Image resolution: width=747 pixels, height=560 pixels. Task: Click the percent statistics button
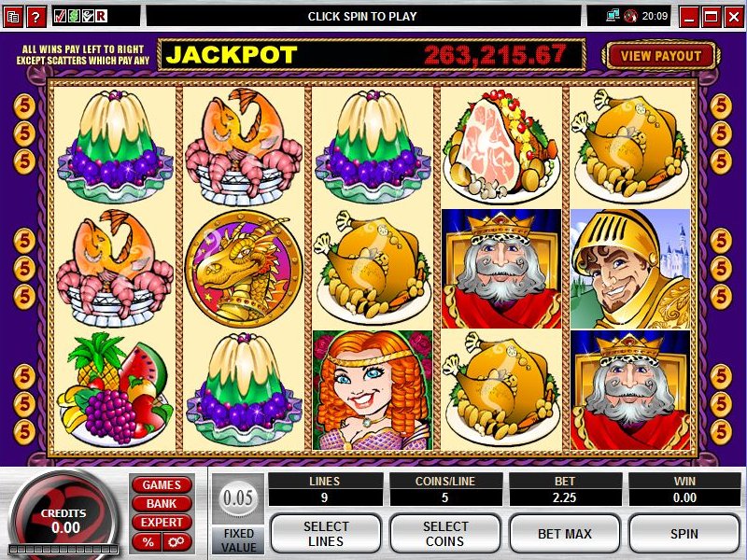tap(148, 542)
